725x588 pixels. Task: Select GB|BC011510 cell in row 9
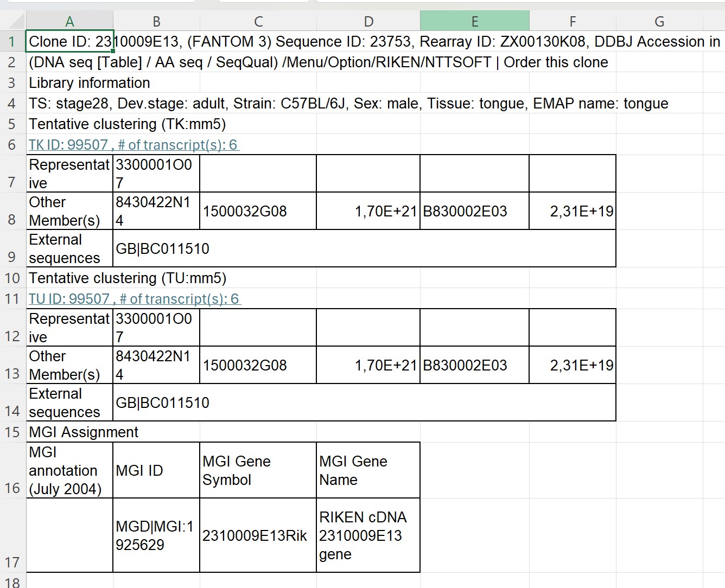[163, 249]
